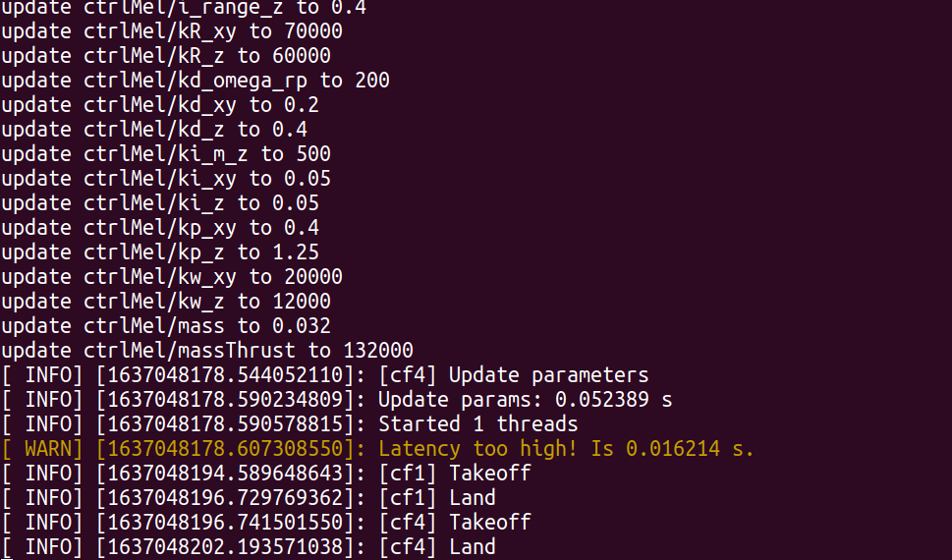Click the '[cf4] Land' log entry
The height and width of the screenshot is (560, 952).
tap(437, 546)
